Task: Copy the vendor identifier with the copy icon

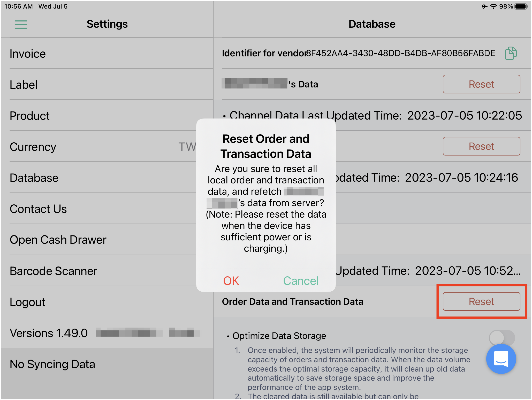Action: [511, 53]
